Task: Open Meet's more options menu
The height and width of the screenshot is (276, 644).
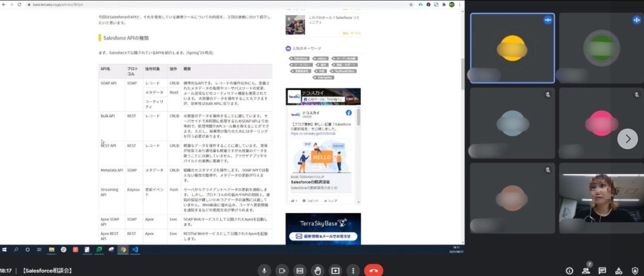Action: tap(353, 270)
